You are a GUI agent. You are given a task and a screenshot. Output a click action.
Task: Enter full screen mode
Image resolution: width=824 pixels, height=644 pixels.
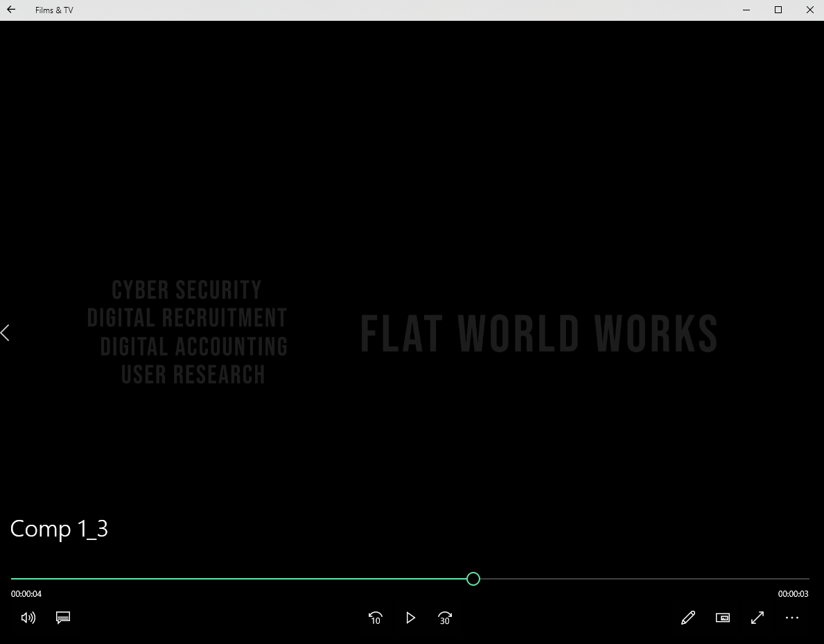757,618
